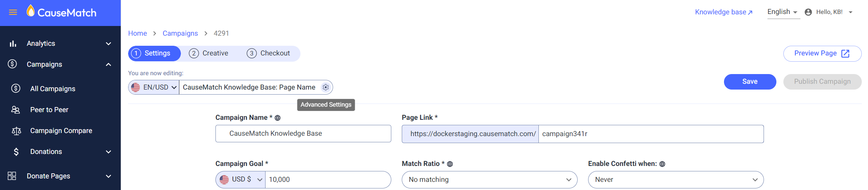Click the CauseMatch flame logo
The height and width of the screenshot is (190, 868).
tap(31, 11)
